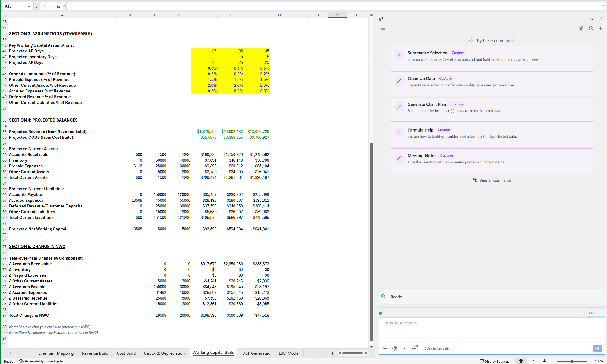The image size is (607, 364).
Task: Expand the formula bar with the right-side chevron
Action: click(603, 6)
